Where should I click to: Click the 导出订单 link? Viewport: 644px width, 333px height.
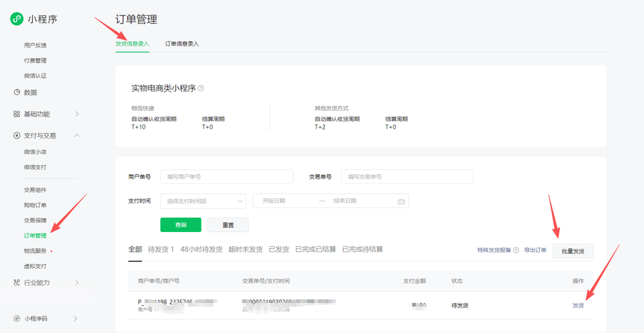(x=535, y=250)
